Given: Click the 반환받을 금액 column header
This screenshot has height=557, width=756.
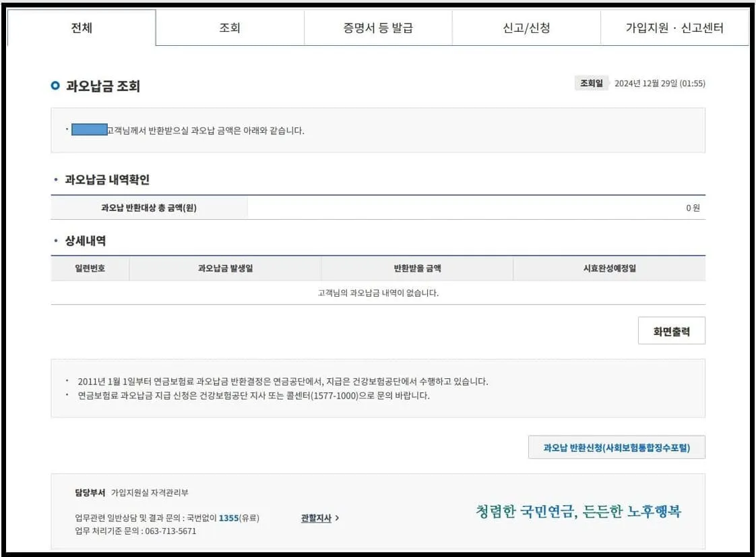Looking at the screenshot, I should (x=416, y=268).
